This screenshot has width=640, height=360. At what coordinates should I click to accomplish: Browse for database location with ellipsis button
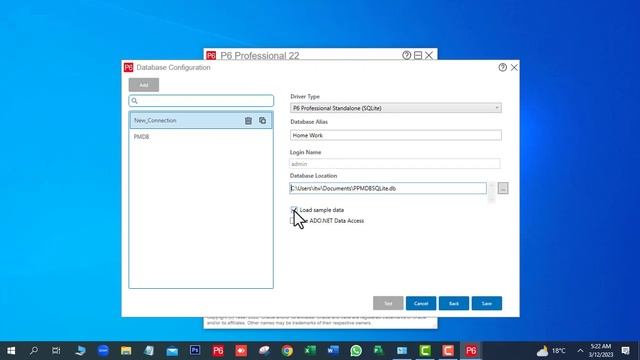(x=503, y=188)
